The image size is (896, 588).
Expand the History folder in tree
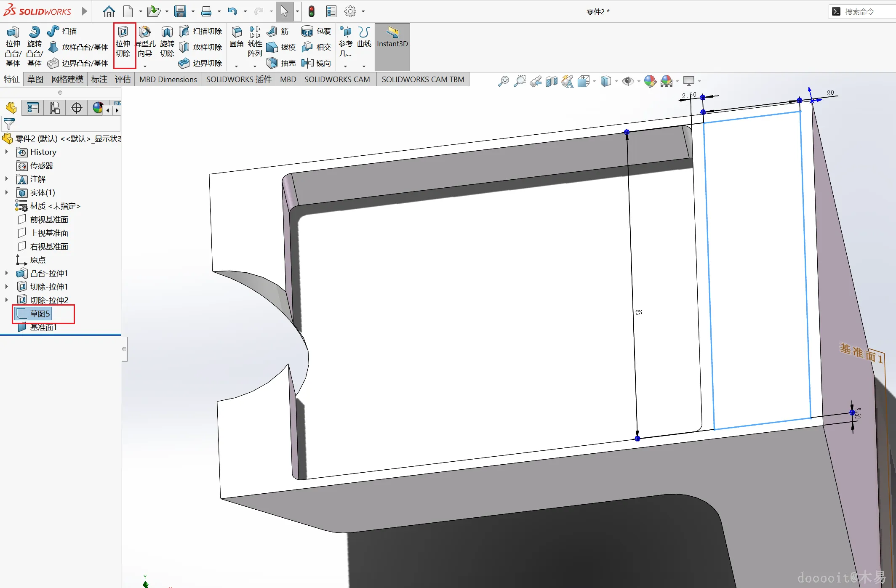click(7, 152)
